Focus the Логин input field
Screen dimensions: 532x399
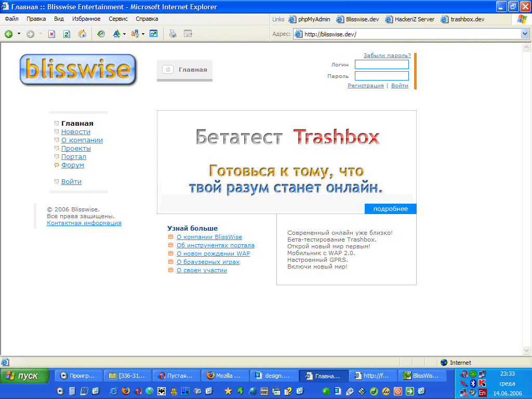tap(382, 64)
